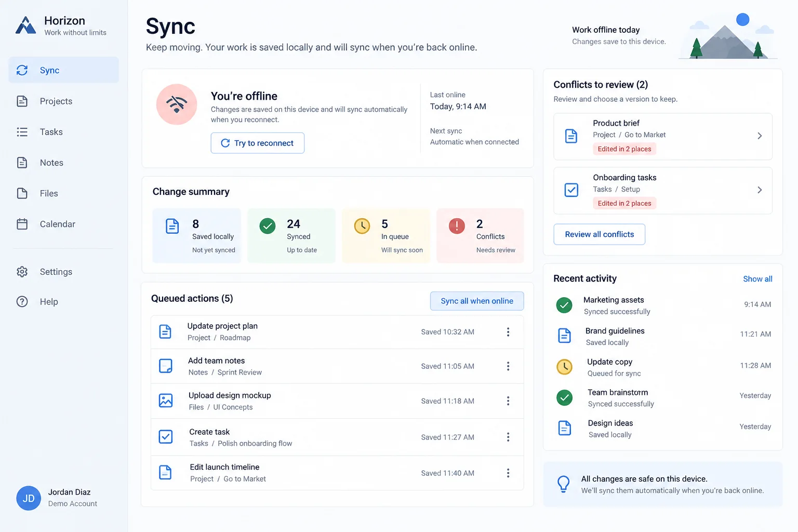The image size is (798, 532).
Task: Open Help from the sidebar
Action: click(x=63, y=302)
